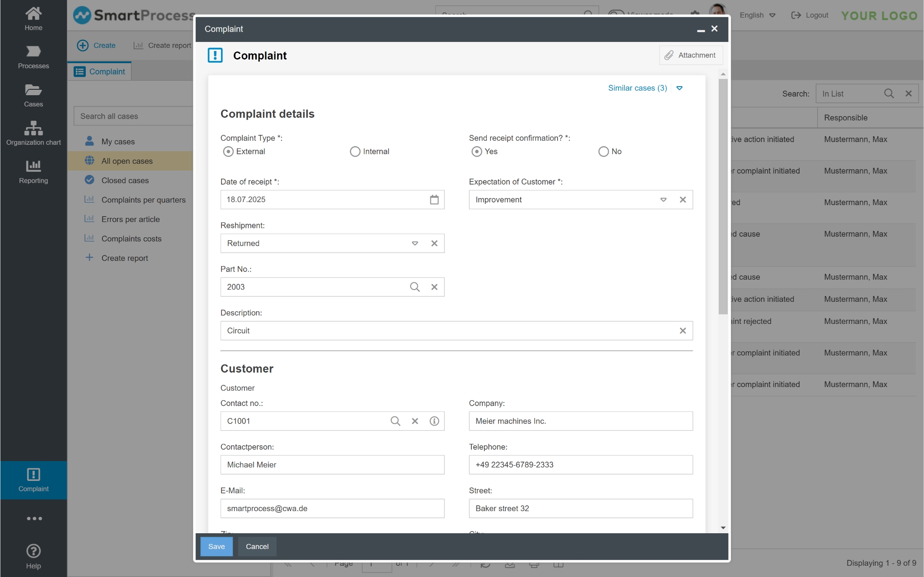Open Expectation of Customer dropdown
Image resolution: width=924 pixels, height=577 pixels.
663,199
